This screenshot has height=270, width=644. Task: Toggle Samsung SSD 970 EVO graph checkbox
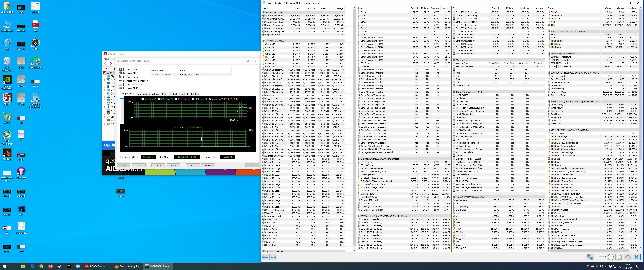[210, 99]
